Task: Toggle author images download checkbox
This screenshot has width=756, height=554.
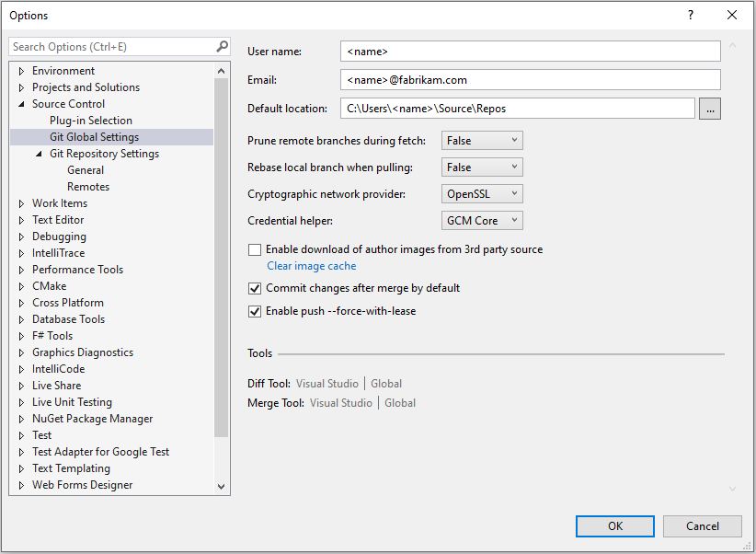Action: coord(254,249)
